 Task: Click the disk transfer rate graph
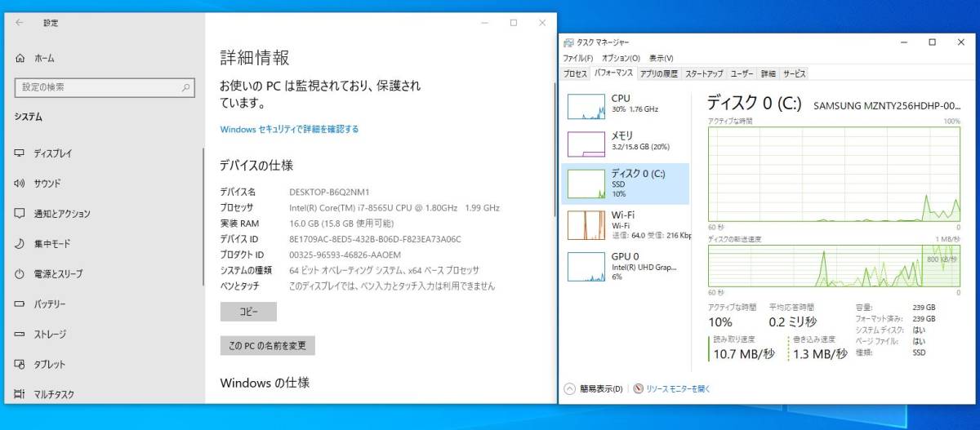[834, 265]
